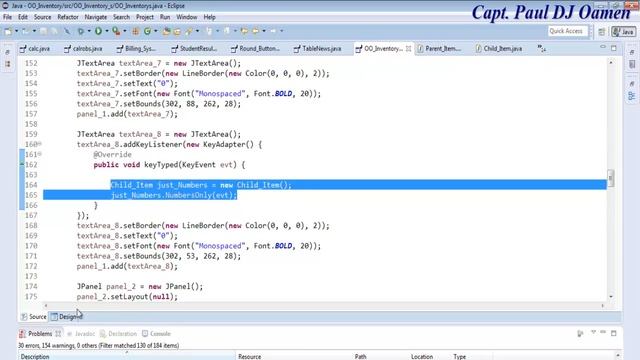Click the Back navigation arrow icon
This screenshot has height=360, width=640.
point(256,31)
